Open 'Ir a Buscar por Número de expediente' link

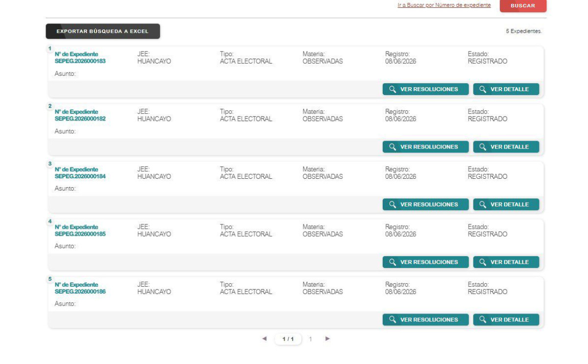coord(444,5)
